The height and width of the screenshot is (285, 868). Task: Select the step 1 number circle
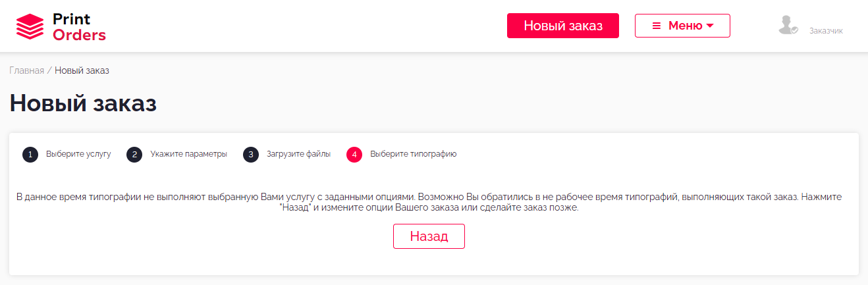30,155
